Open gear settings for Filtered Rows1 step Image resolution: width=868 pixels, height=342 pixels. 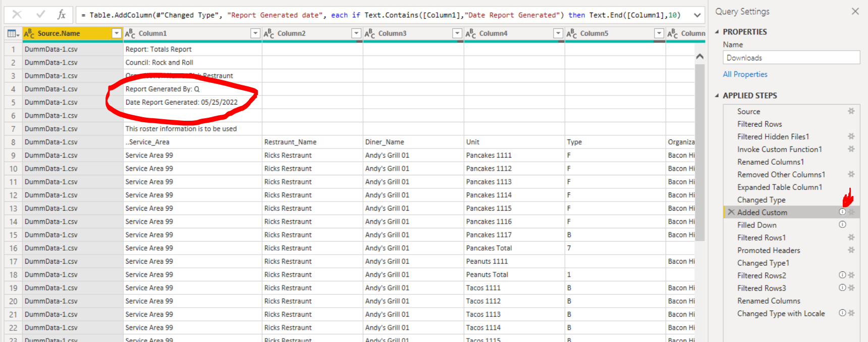click(x=851, y=237)
